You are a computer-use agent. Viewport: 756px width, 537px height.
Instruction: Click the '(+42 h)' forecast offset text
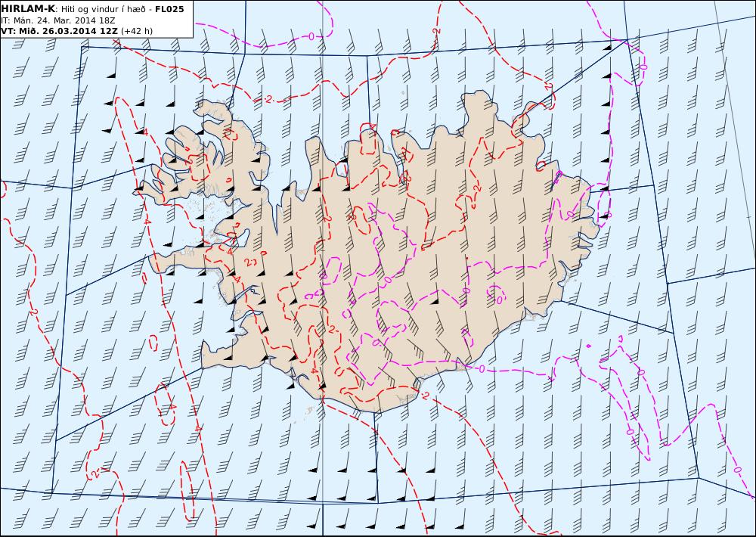click(x=136, y=31)
